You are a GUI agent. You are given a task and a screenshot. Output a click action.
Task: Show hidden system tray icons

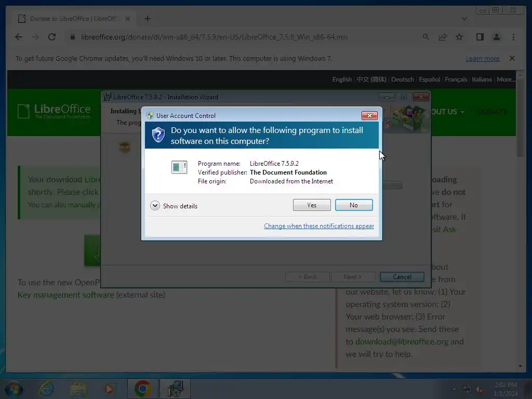point(454,389)
